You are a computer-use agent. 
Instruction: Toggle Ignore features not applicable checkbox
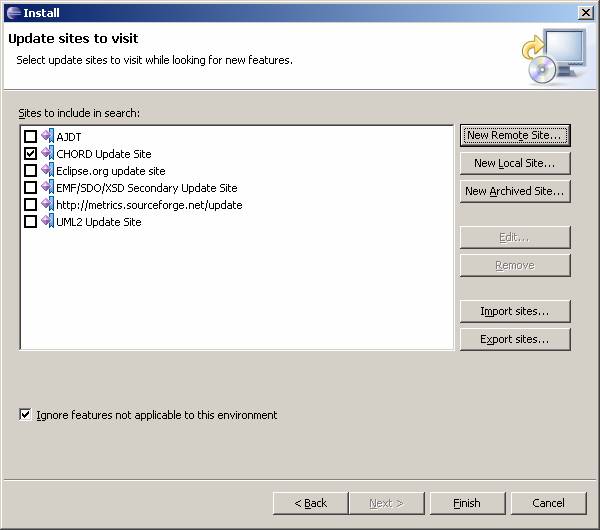coord(25,415)
